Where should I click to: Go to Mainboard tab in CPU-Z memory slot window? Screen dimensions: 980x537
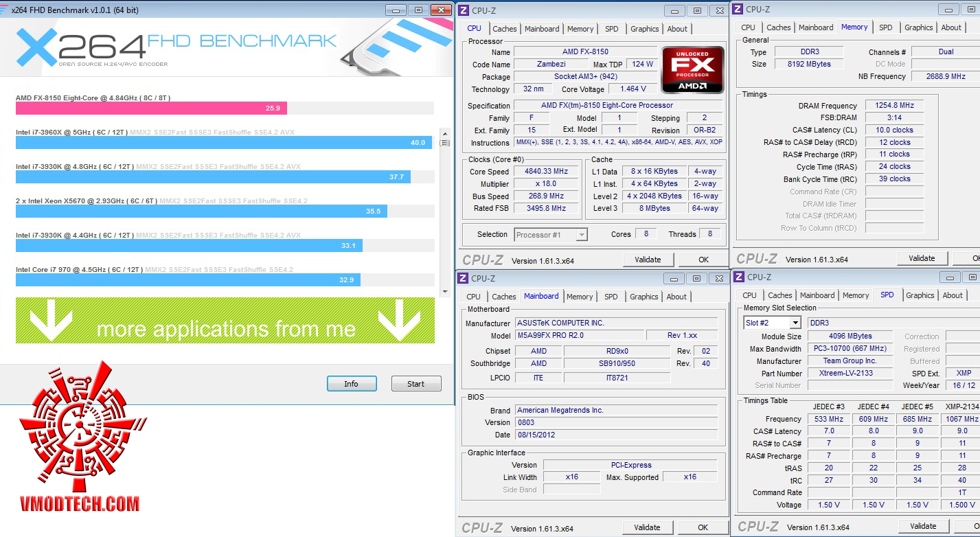(817, 295)
